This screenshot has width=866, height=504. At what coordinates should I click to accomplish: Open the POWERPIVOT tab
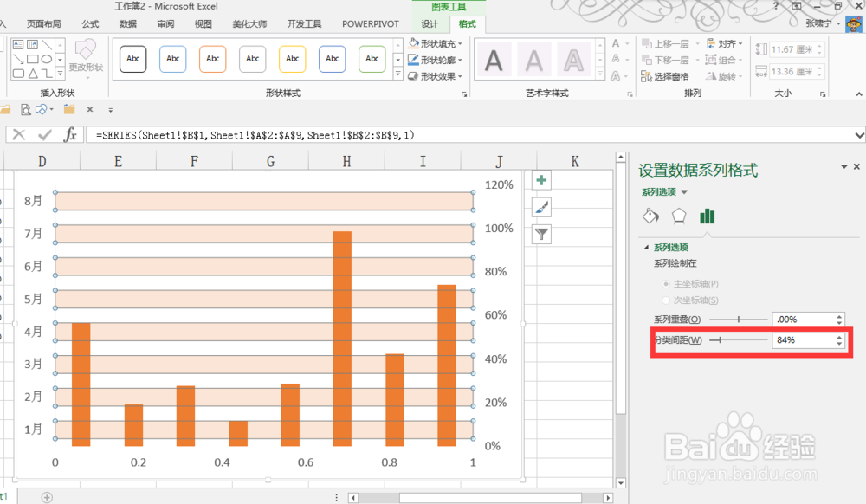tap(371, 23)
